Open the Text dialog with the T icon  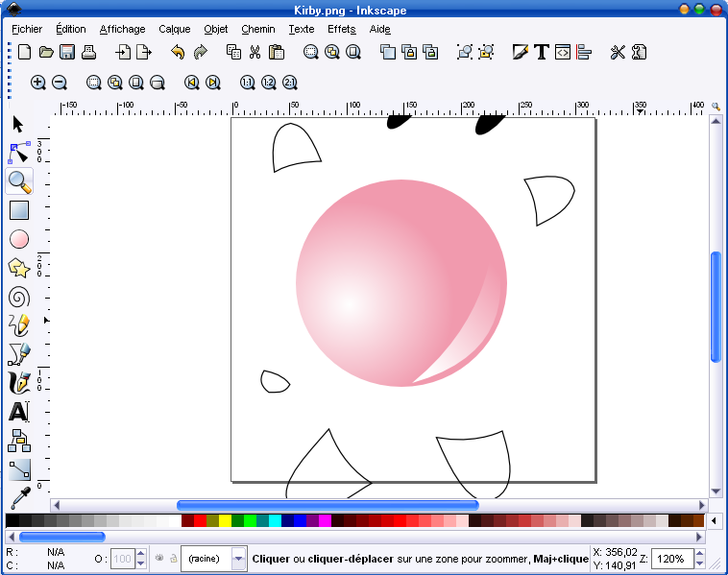click(x=542, y=52)
